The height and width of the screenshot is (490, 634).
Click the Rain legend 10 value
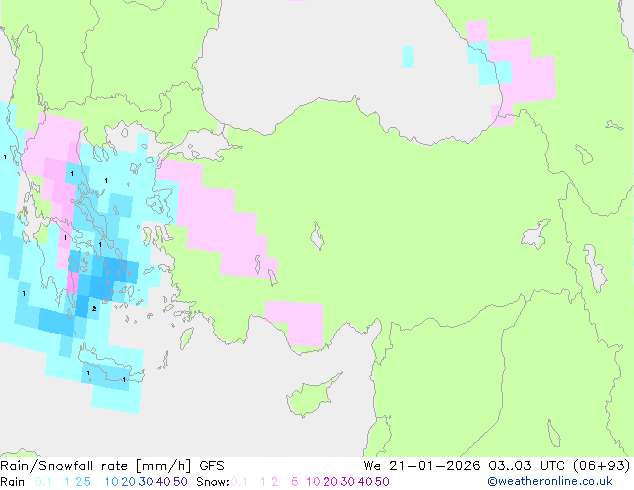coord(111,482)
